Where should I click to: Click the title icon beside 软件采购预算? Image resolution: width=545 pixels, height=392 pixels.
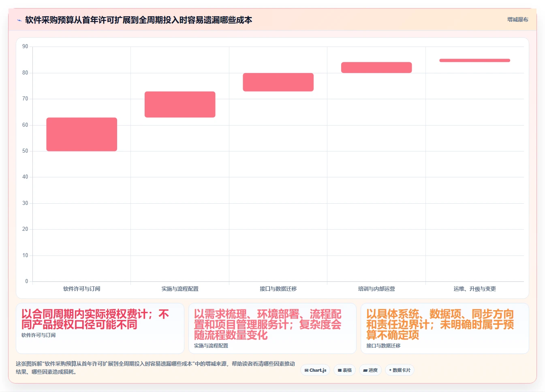[x=19, y=20]
